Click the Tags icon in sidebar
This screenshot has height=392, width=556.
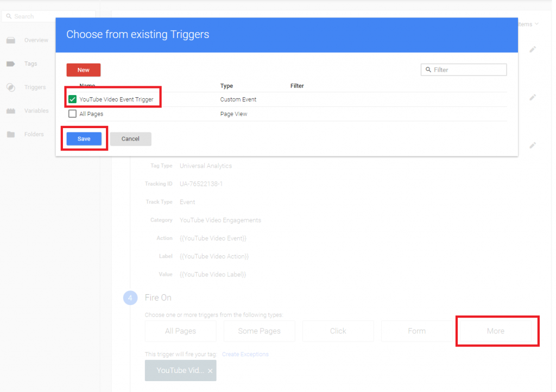click(x=10, y=64)
